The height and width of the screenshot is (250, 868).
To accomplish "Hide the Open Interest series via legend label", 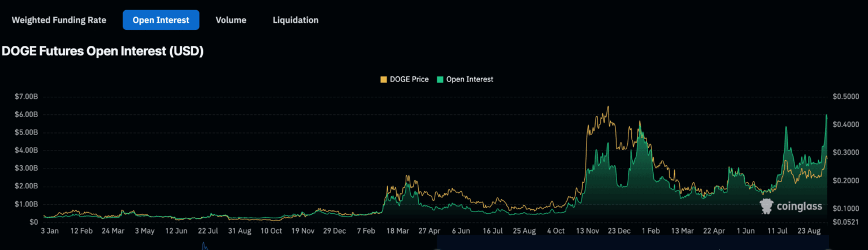I will 469,79.
